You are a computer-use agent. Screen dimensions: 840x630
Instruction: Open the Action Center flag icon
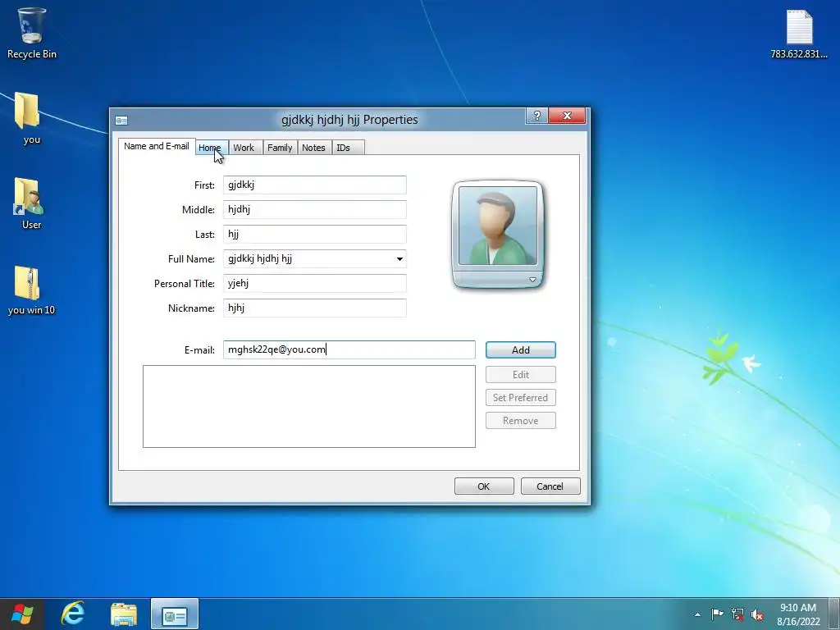click(717, 614)
